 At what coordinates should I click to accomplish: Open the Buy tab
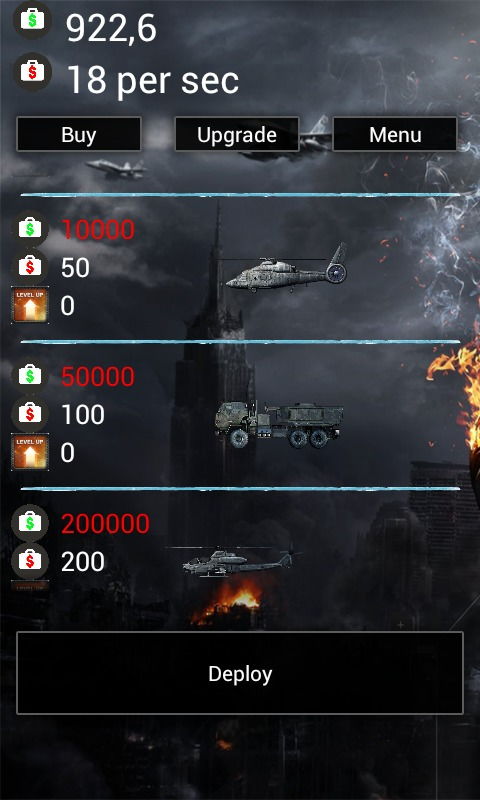pyautogui.click(x=79, y=135)
